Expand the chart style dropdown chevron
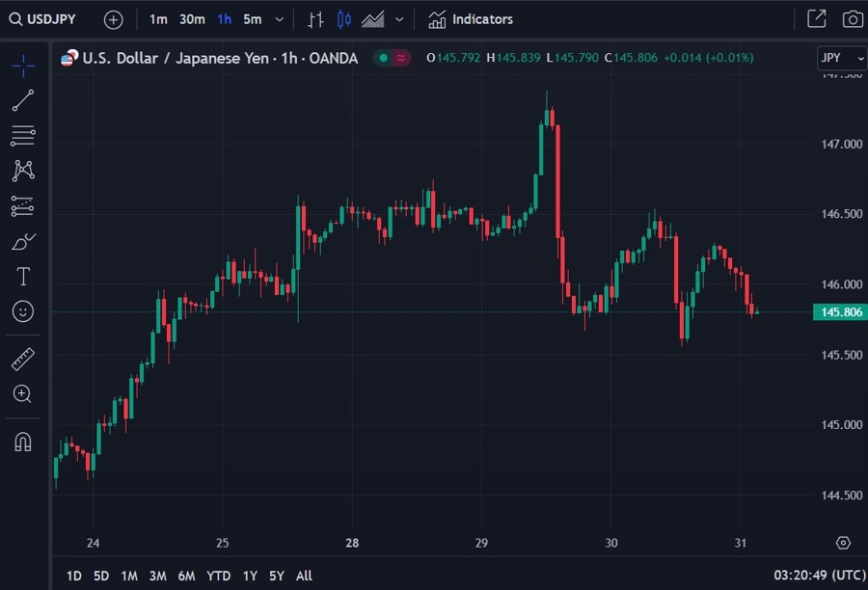868x590 pixels. [x=399, y=19]
